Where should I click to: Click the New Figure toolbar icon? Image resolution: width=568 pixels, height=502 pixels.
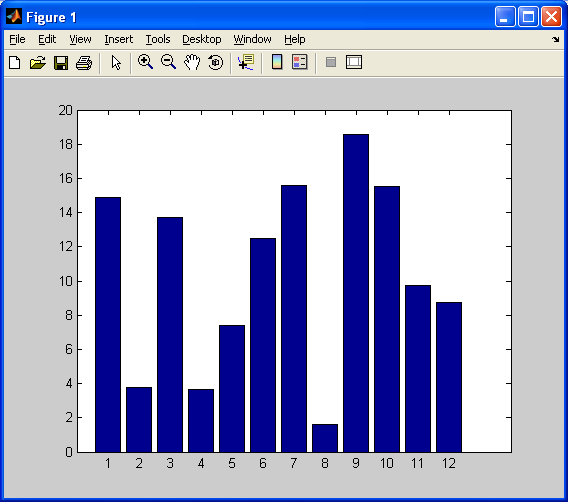point(14,63)
